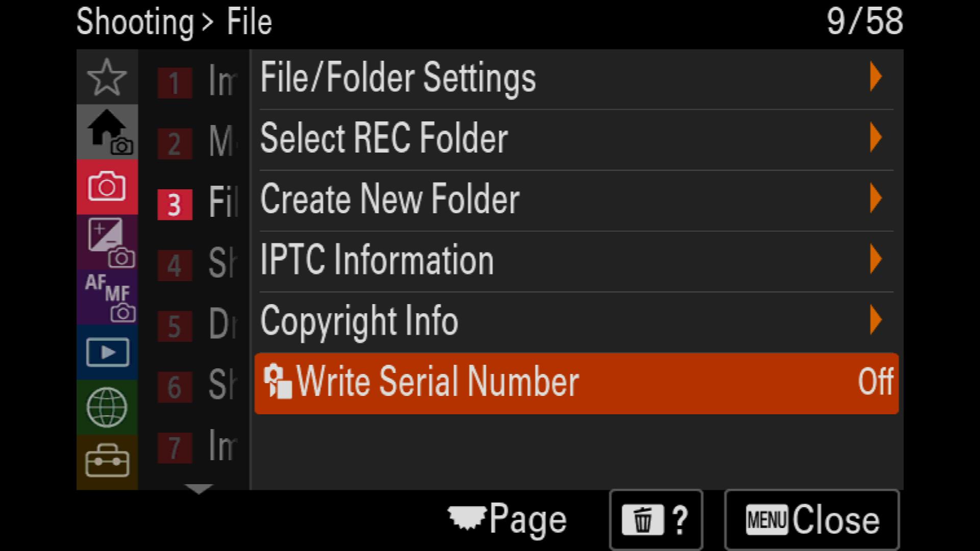Click the MENU Close button
Image resolution: width=980 pixels, height=551 pixels.
[812, 520]
